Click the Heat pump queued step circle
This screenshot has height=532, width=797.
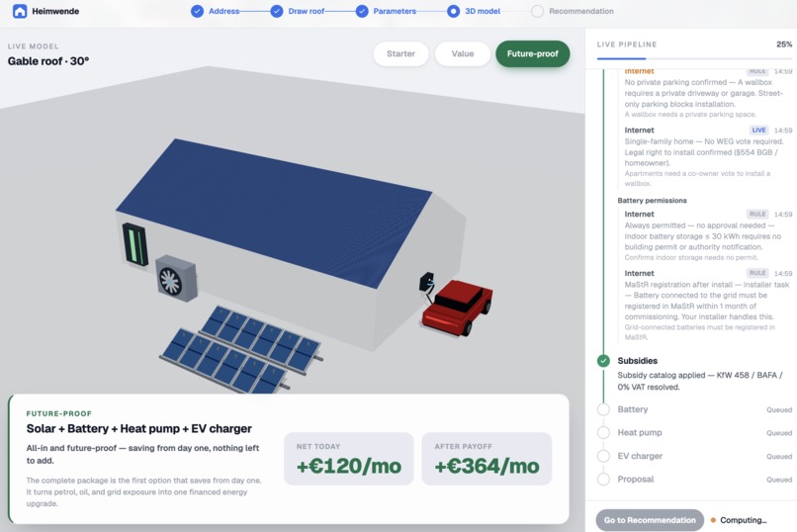(603, 432)
